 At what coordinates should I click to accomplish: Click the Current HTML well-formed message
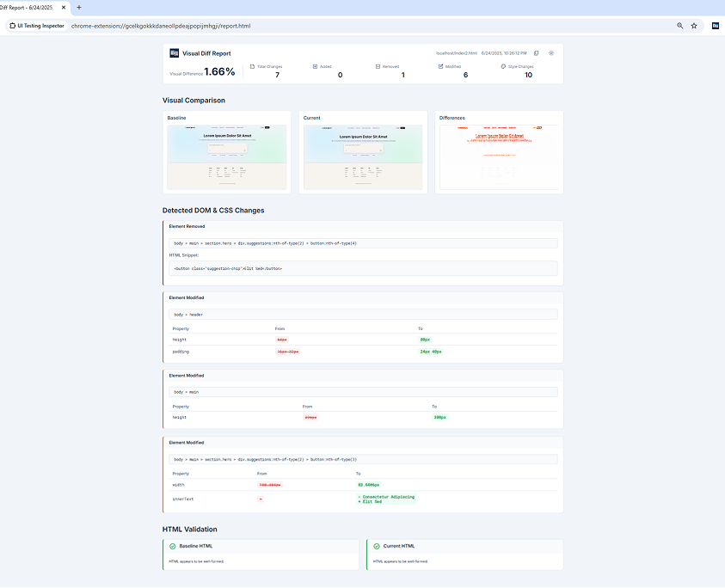[x=401, y=561]
